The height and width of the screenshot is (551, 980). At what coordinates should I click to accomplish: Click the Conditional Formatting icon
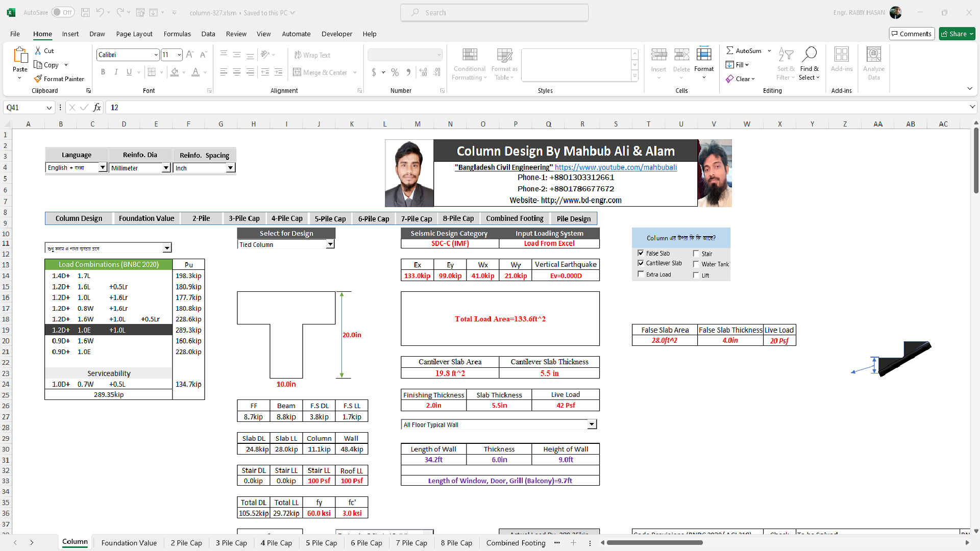(470, 55)
